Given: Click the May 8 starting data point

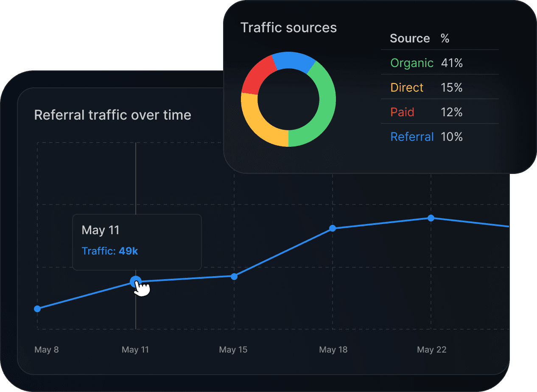Looking at the screenshot, I should click(38, 308).
